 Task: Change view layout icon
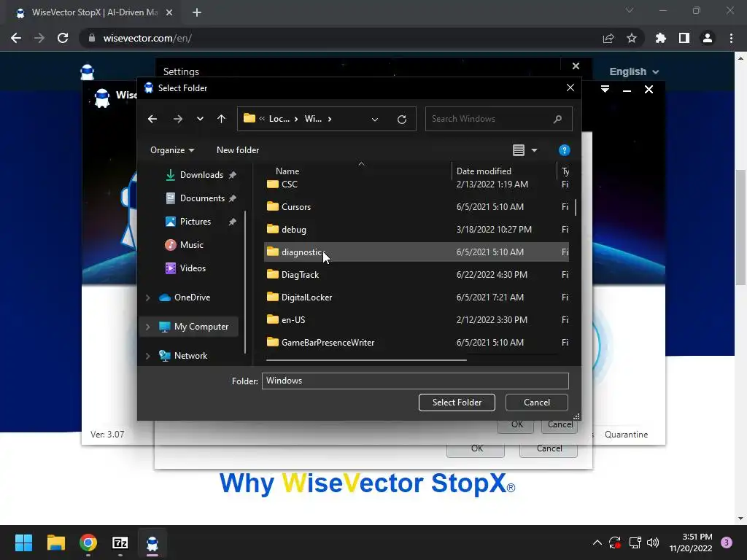pos(519,150)
